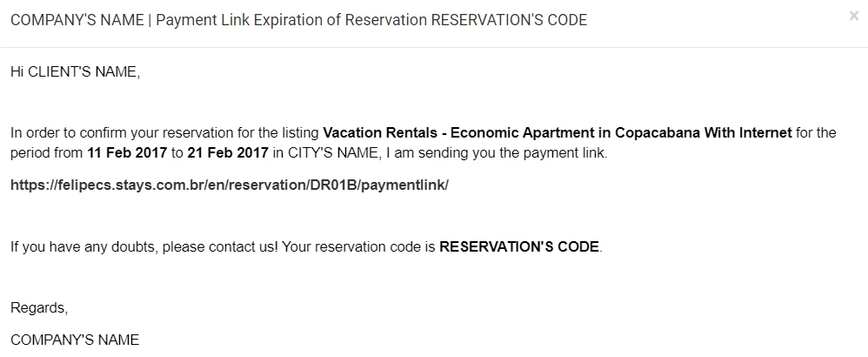Close the email preview with the X
Image resolution: width=868 pixels, height=357 pixels.
(853, 17)
